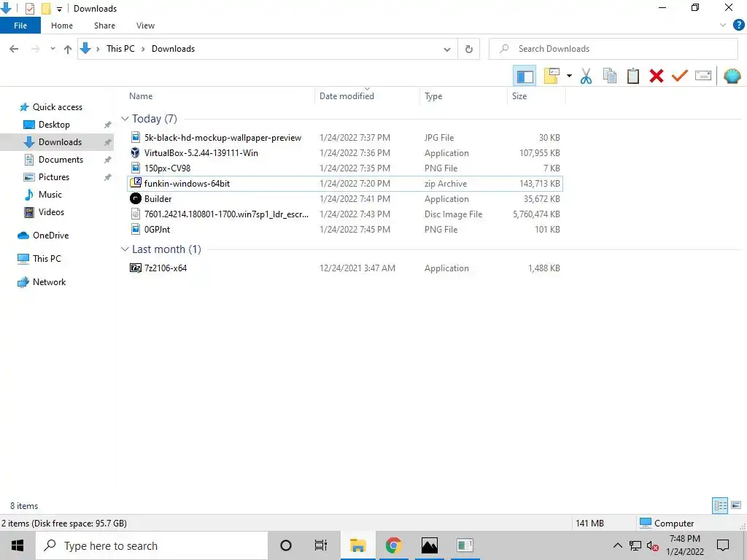Toggle the navigation pane toolbar button
Image resolution: width=747 pixels, height=560 pixels.
(x=525, y=76)
